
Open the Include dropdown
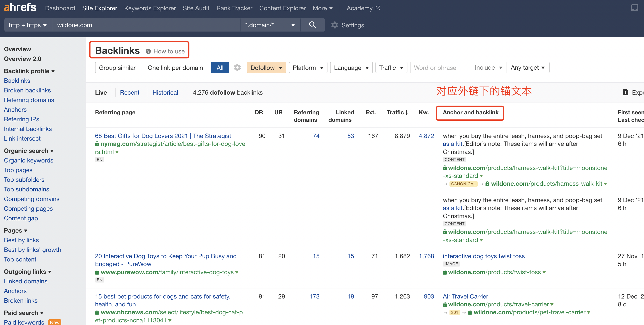(488, 67)
